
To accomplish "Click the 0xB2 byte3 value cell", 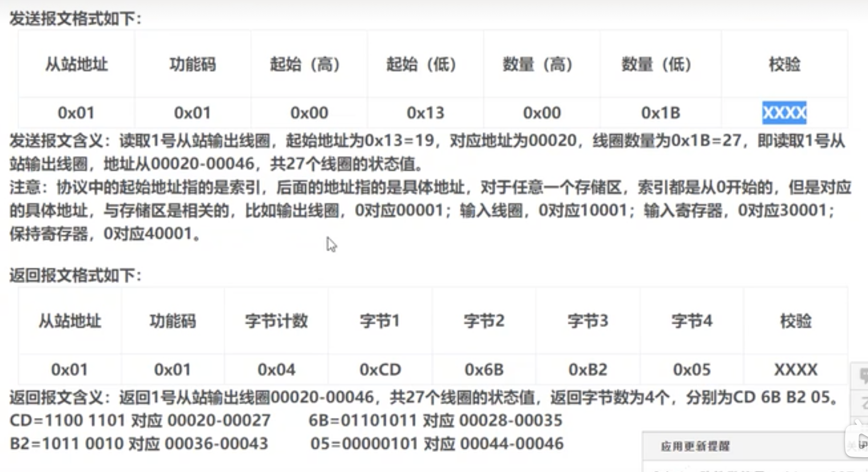I will pyautogui.click(x=588, y=369).
